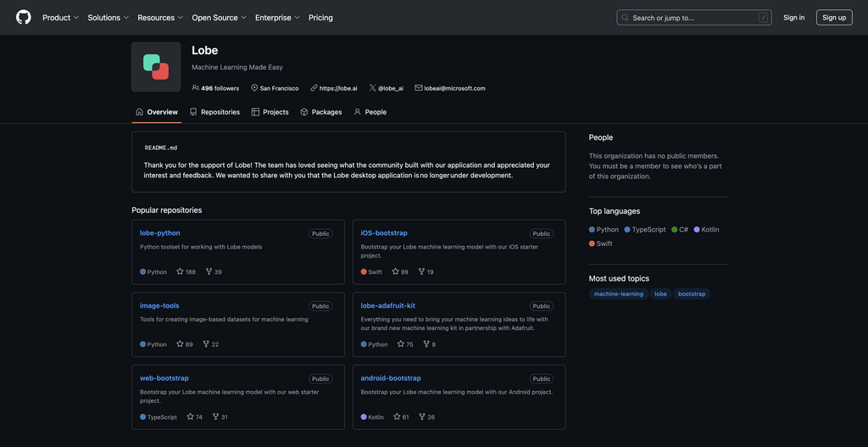Click the Lobe organization avatar

pyautogui.click(x=156, y=67)
